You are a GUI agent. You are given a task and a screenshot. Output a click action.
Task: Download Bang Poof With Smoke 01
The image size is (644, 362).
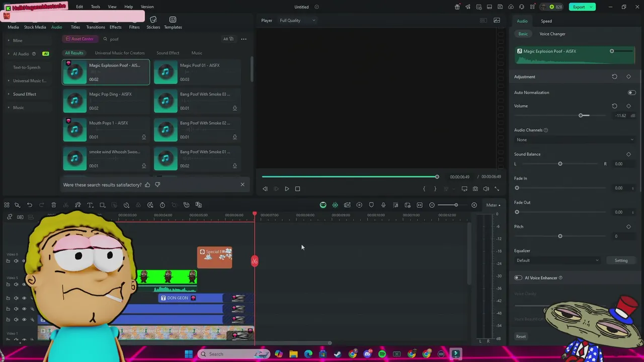point(234,165)
